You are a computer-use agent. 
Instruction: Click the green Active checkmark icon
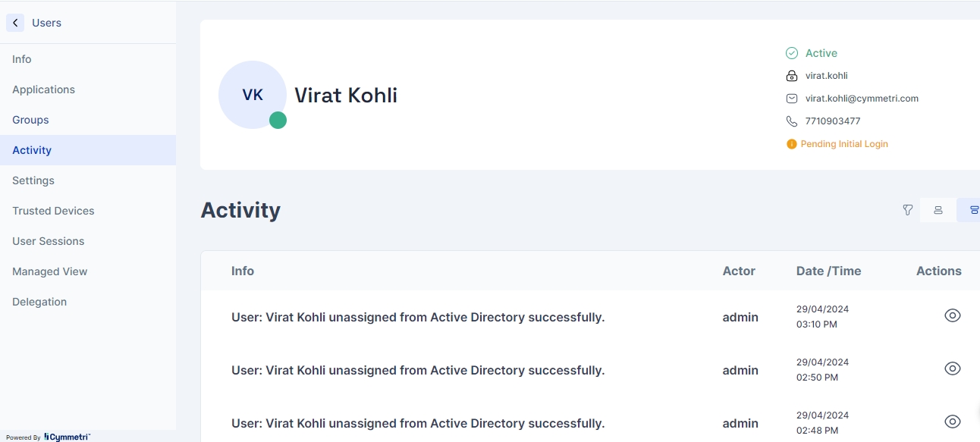click(x=792, y=53)
